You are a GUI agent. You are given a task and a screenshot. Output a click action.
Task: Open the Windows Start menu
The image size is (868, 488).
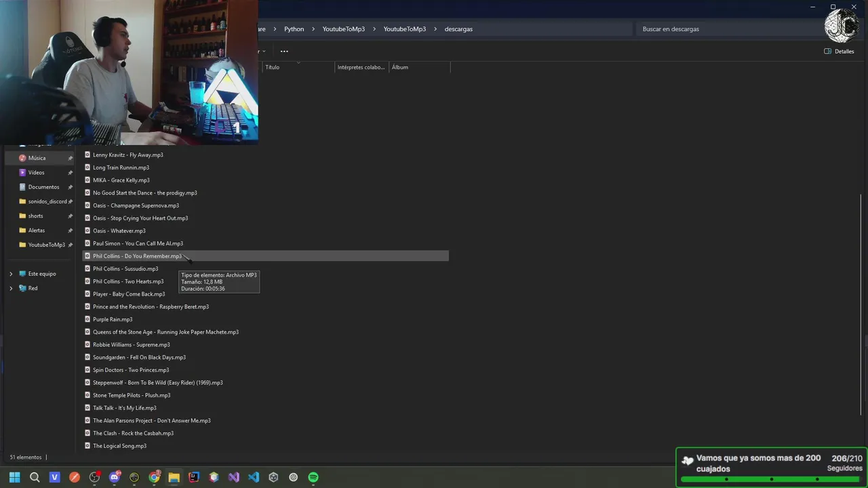[15, 477]
